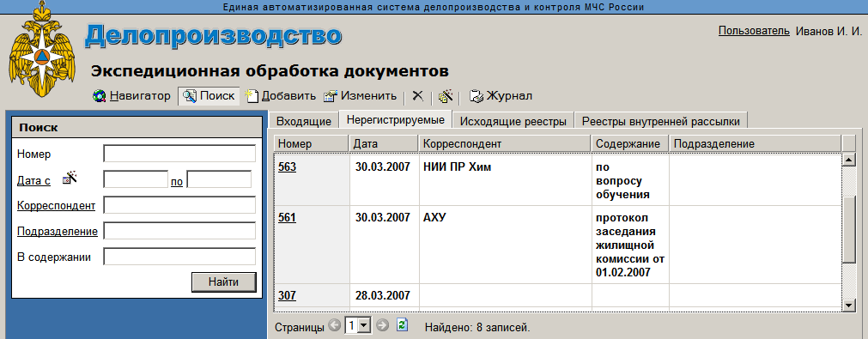
Task: Open Реестры внутренней рассылки tab
Action: tap(661, 121)
